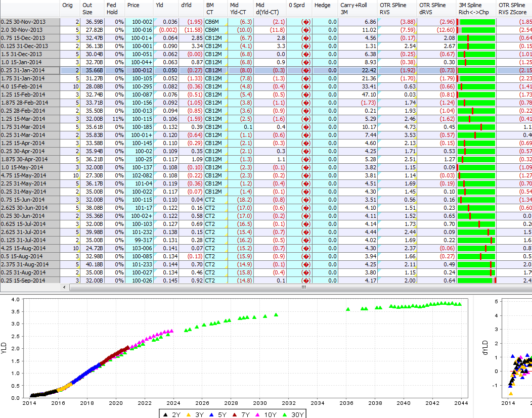Click the 11% Fed Hold cell
532x418 pixels.
pos(115,119)
